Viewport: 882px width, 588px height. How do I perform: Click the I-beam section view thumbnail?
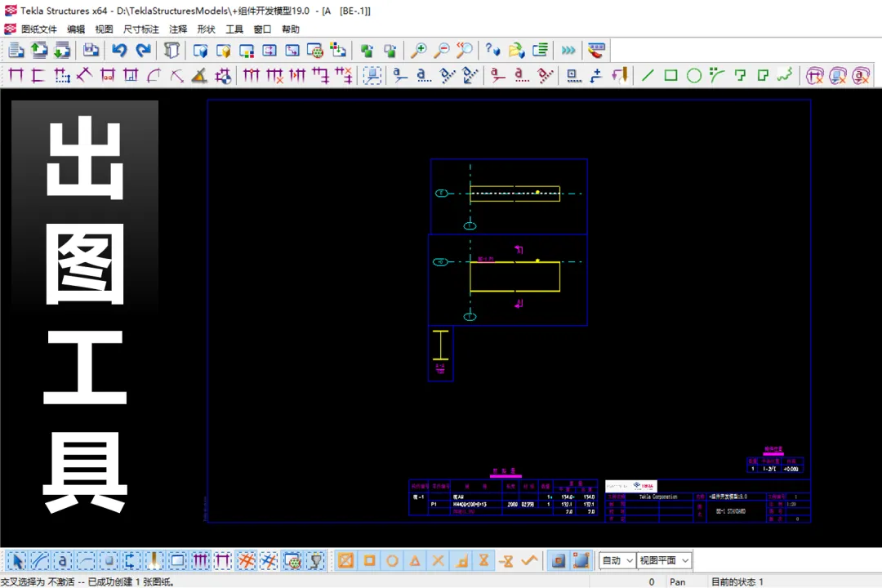click(x=441, y=346)
